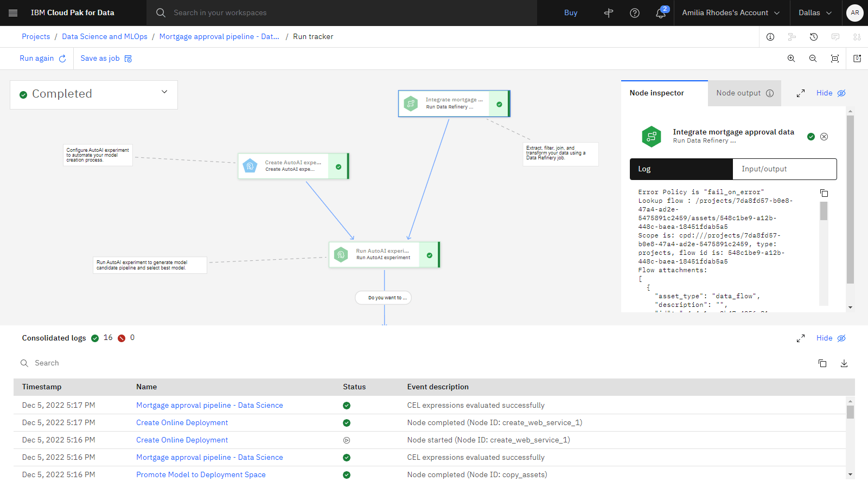Toggle the side panel icon in toolbar
Image resolution: width=868 pixels, height=488 pixels.
pyautogui.click(x=857, y=59)
